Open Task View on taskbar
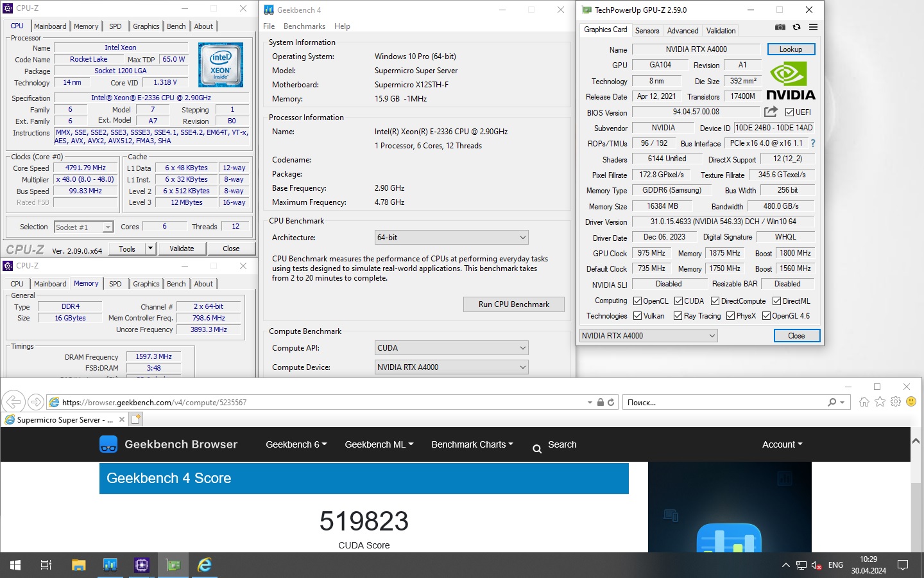Viewport: 924px width, 578px height. 46,565
